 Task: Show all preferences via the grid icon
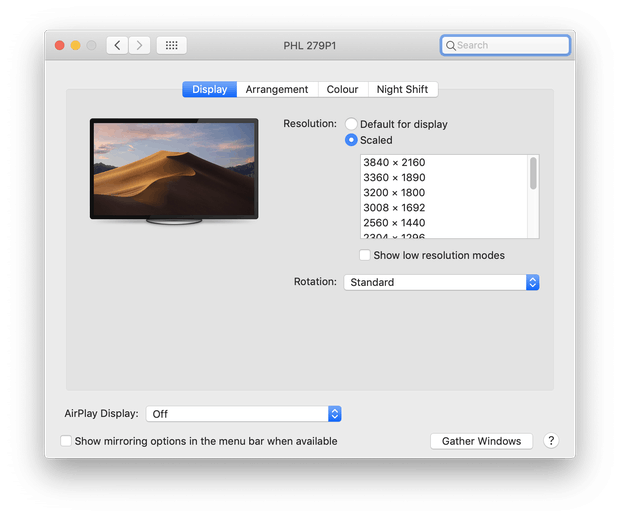[x=172, y=45]
